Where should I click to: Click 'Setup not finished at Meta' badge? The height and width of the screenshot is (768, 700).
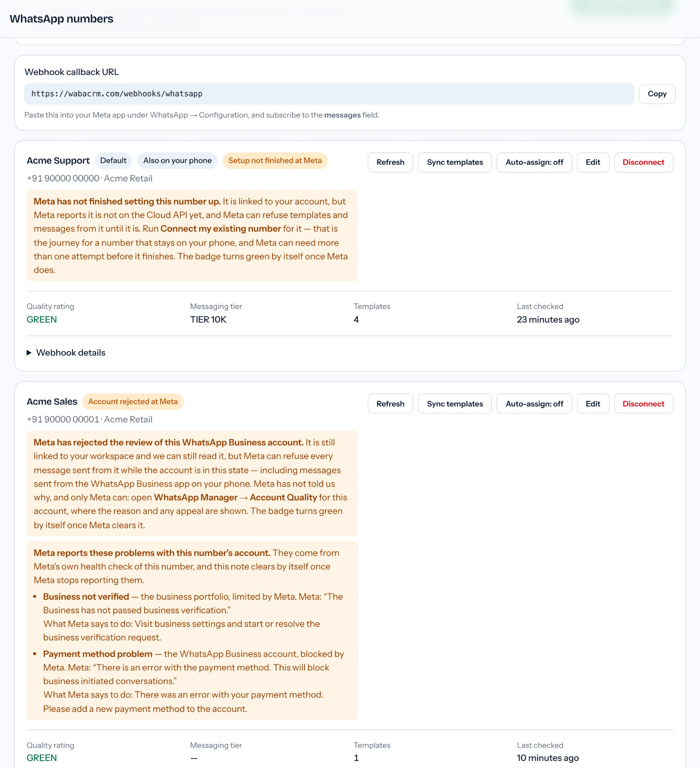[x=275, y=161]
